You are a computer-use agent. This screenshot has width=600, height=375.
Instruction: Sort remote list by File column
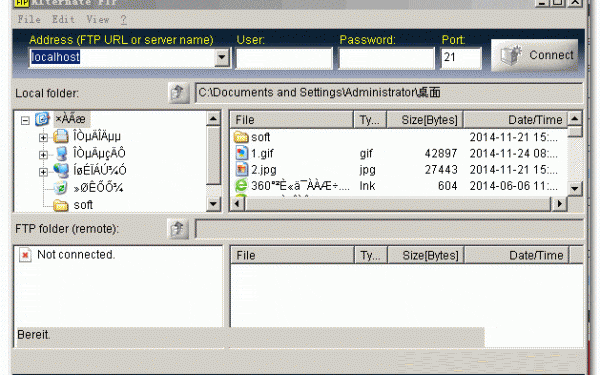point(292,255)
